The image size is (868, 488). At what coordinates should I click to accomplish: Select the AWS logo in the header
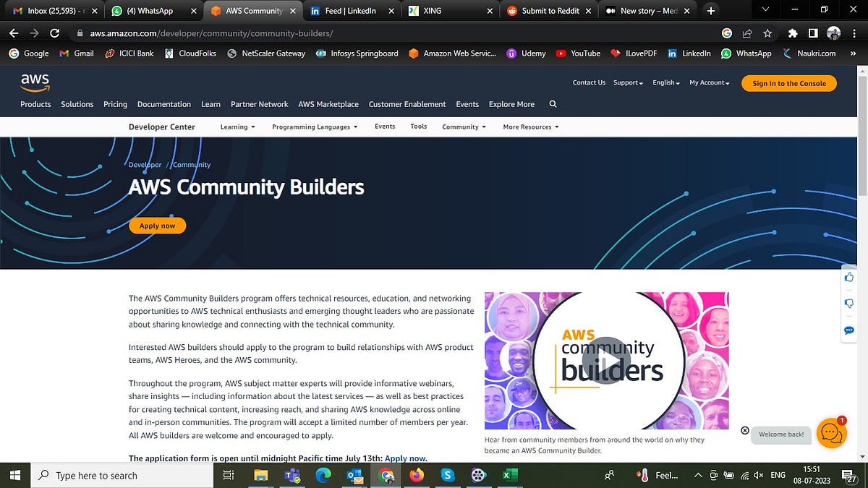coord(34,82)
